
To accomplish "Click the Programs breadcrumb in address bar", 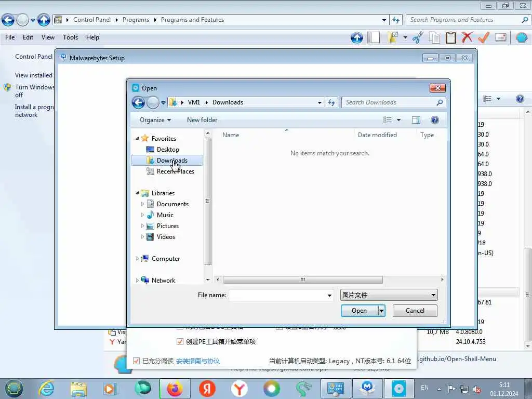I will click(x=136, y=20).
